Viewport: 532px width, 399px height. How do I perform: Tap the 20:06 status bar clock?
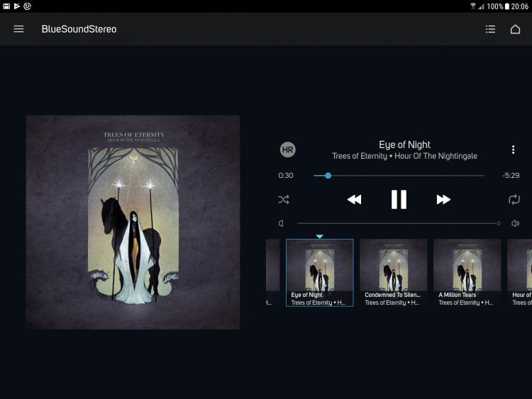(520, 6)
